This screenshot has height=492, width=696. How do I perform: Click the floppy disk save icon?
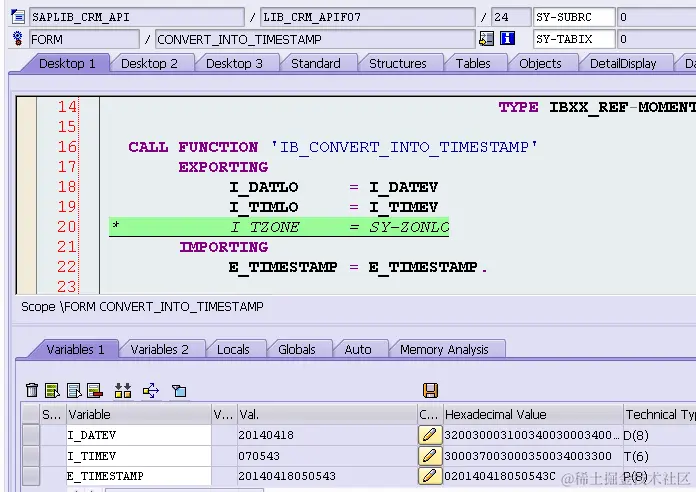[x=430, y=390]
